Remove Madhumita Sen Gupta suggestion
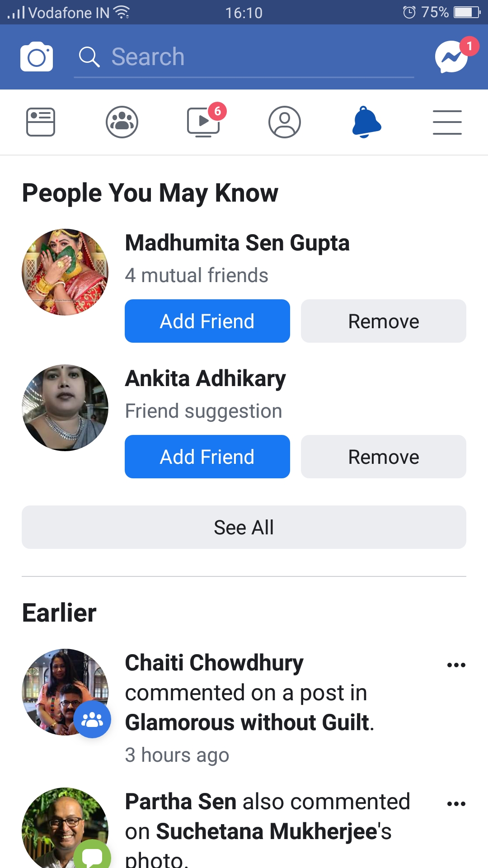 (x=384, y=321)
